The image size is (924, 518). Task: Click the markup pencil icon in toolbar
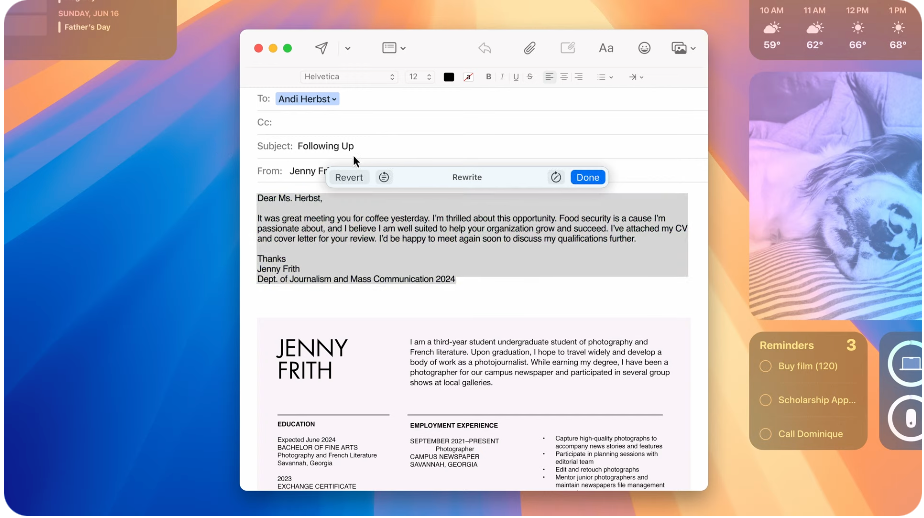point(568,48)
